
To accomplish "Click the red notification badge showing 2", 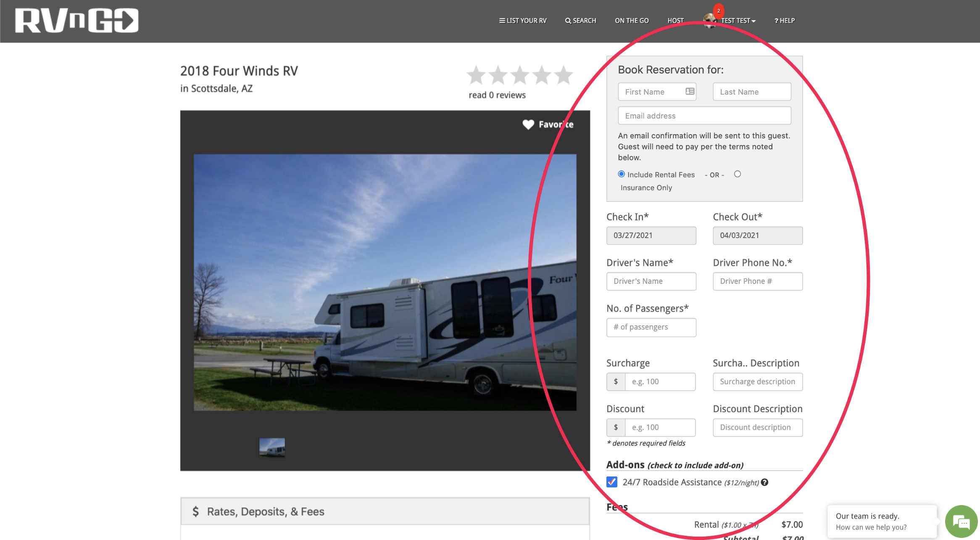I will coord(719,12).
